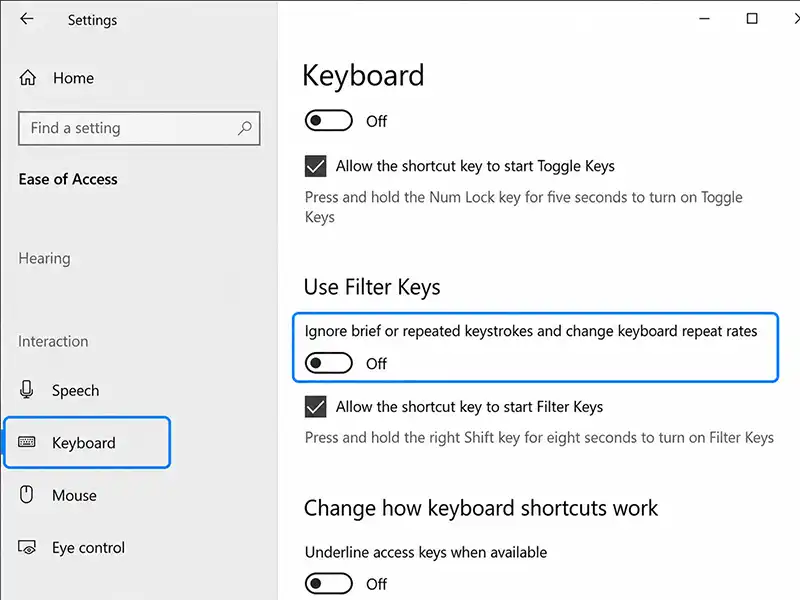Open the Eye control page

(x=87, y=547)
